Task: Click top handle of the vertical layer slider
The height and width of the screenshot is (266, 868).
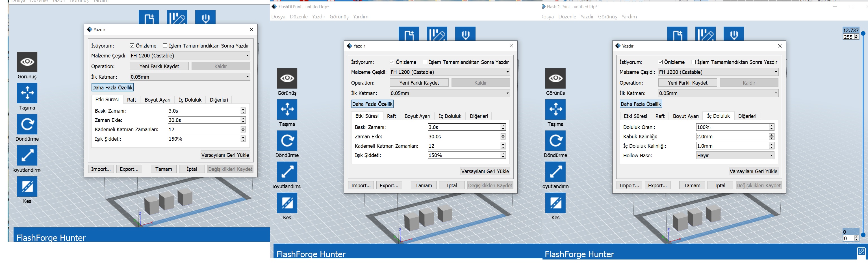Action: [863, 33]
